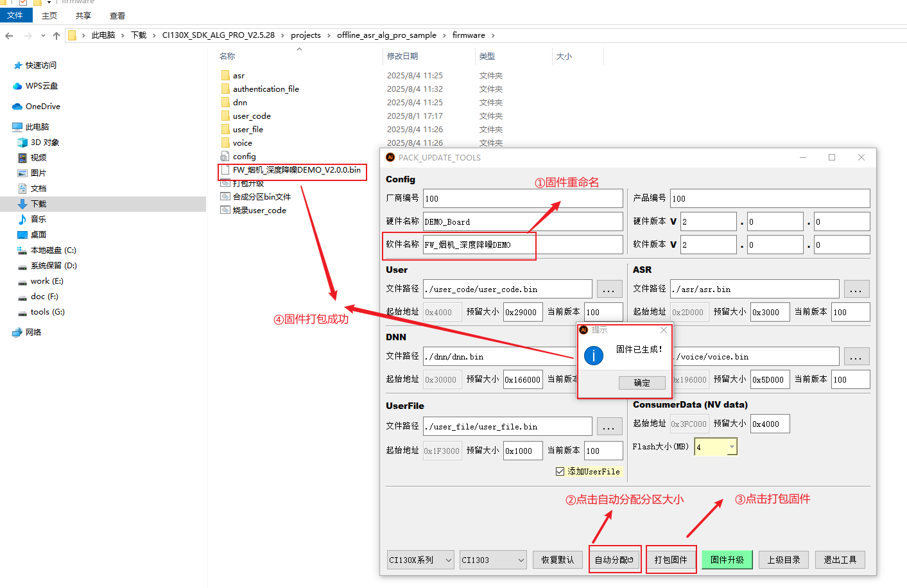Browse for User 文件路径 with ... button
The height and width of the screenshot is (588, 907).
[x=609, y=290]
